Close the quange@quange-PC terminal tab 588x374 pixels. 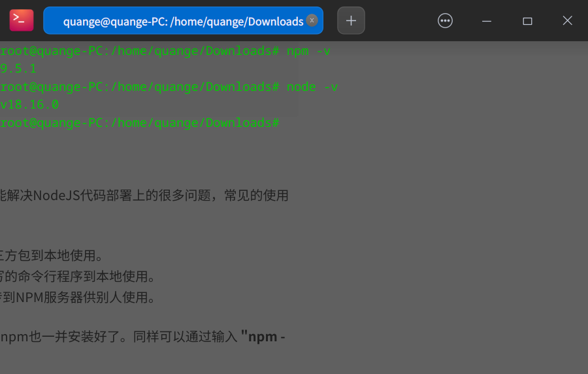point(312,20)
